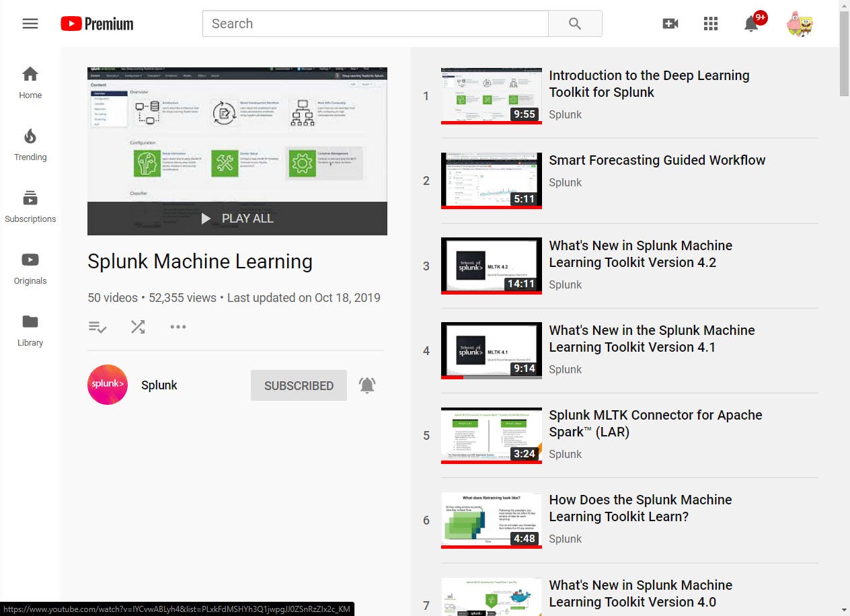Shuffle the Splunk Machine Learning playlist
Viewport: 850px width, 616px height.
click(x=138, y=327)
